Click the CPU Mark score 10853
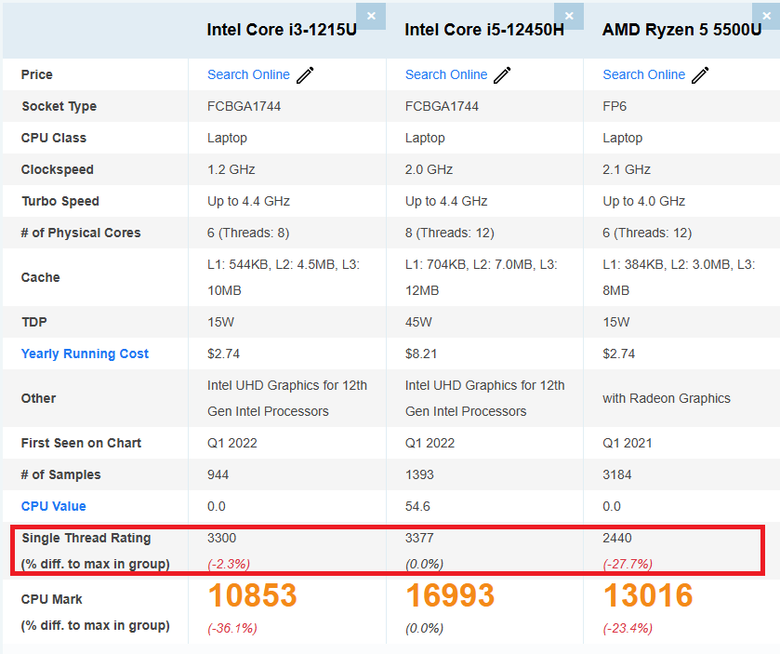This screenshot has width=780, height=654. click(252, 595)
